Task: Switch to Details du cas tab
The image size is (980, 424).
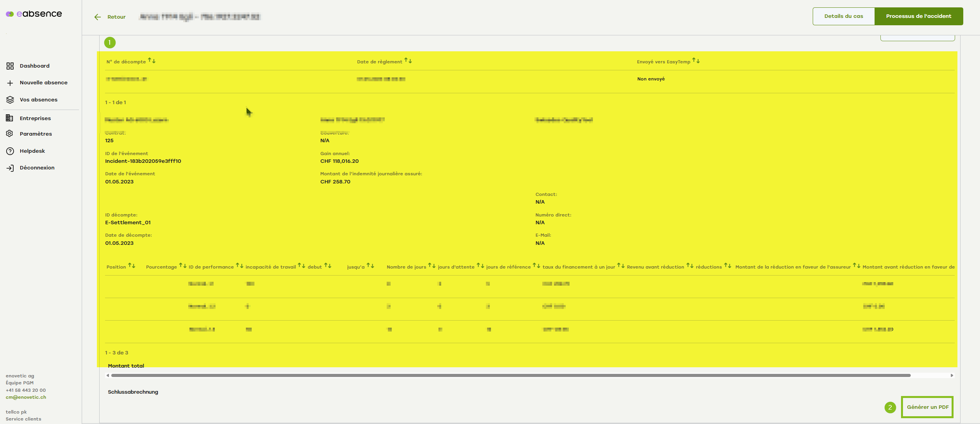Action: click(x=843, y=16)
